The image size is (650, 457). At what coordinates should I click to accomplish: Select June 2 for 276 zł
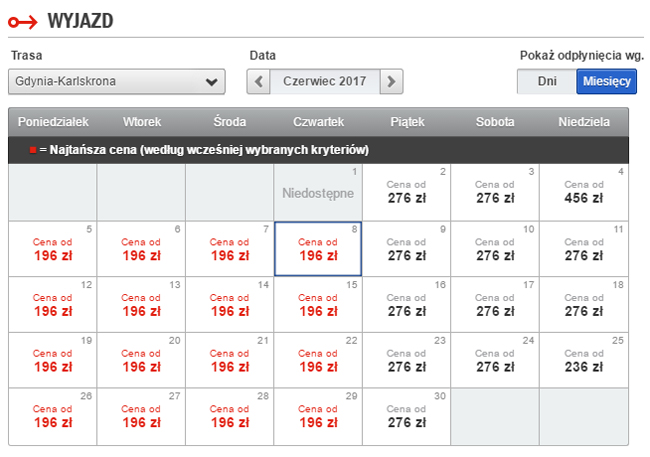point(406,192)
